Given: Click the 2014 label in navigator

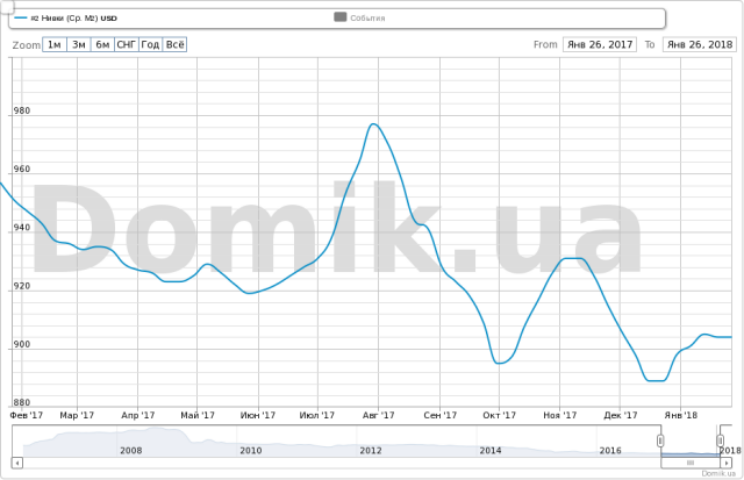Looking at the screenshot, I should [490, 450].
